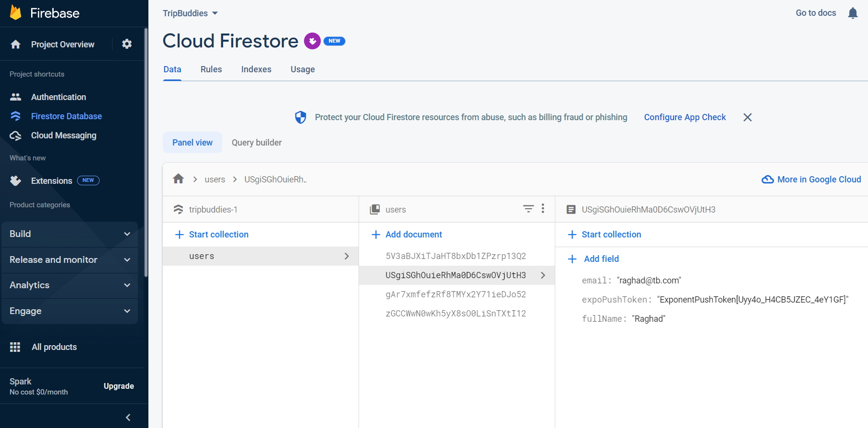Viewport: 868px width, 428px height.
Task: Select Panel view mode
Action: point(192,143)
